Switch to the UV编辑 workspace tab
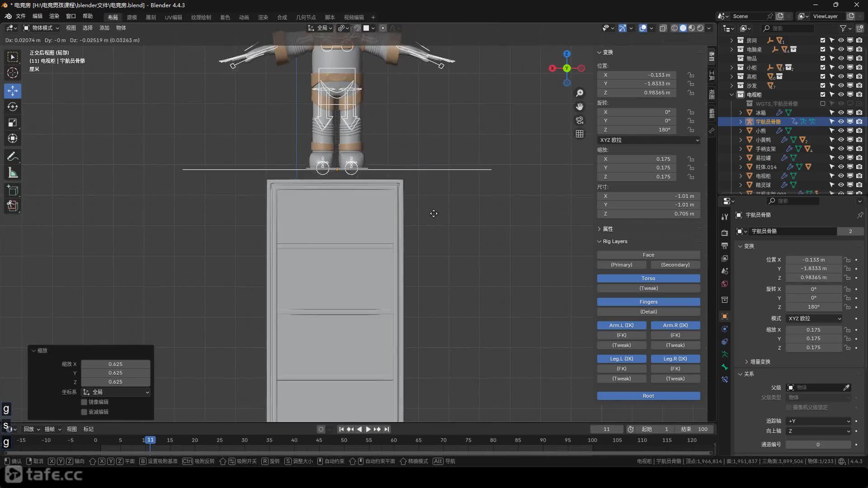 click(173, 17)
